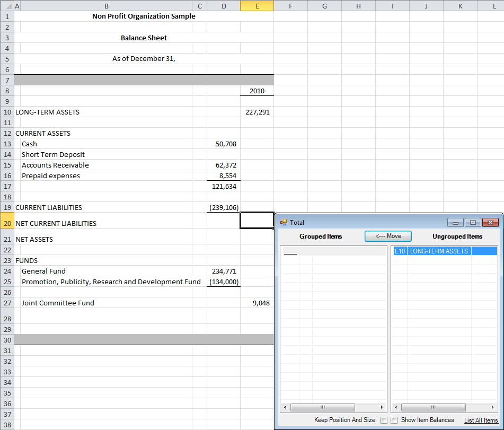Select column K header
Screen dimensions: 504x430
pos(461,6)
